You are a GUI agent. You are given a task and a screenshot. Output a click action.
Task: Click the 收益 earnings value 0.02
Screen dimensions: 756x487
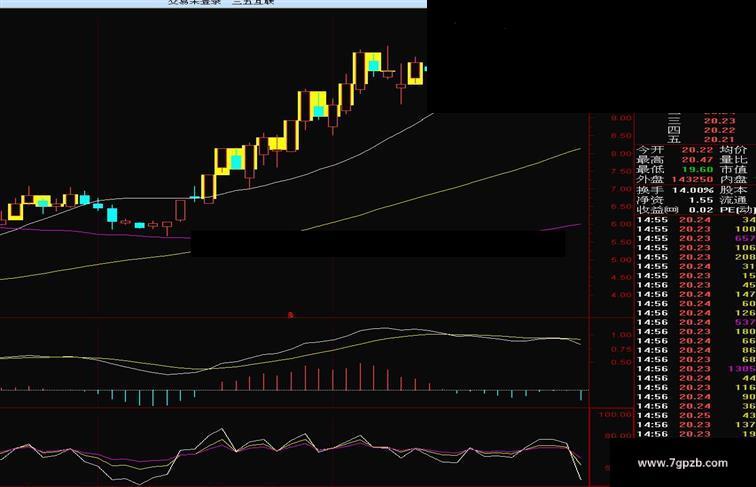tap(701, 210)
